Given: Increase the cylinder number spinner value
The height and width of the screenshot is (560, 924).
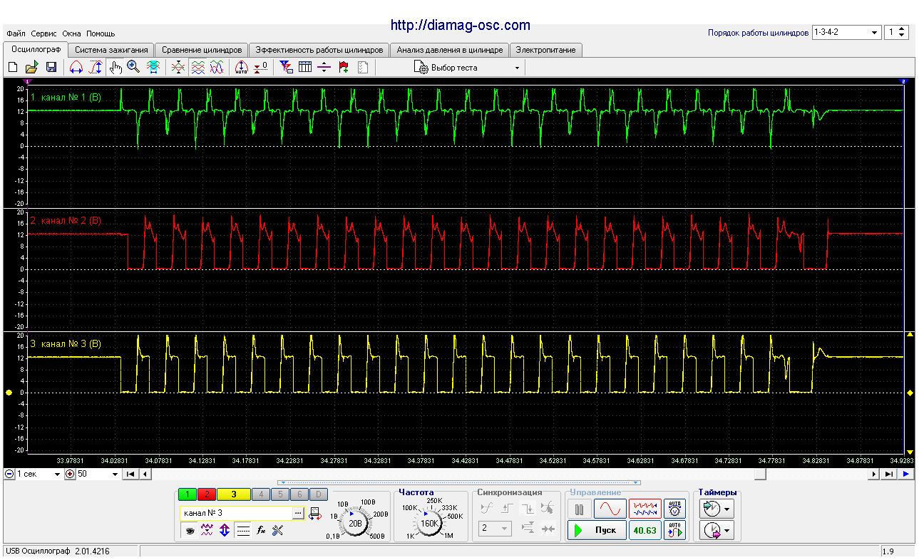Looking at the screenshot, I should coord(903,30).
